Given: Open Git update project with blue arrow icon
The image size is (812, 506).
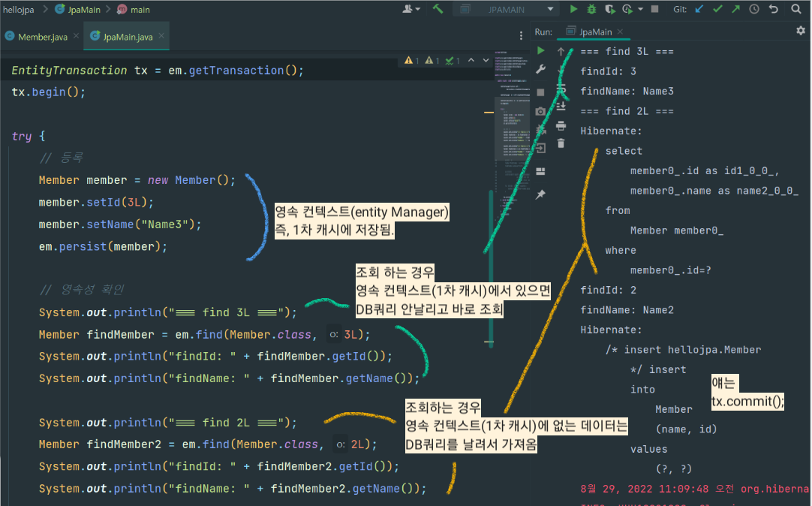Looking at the screenshot, I should (x=699, y=10).
